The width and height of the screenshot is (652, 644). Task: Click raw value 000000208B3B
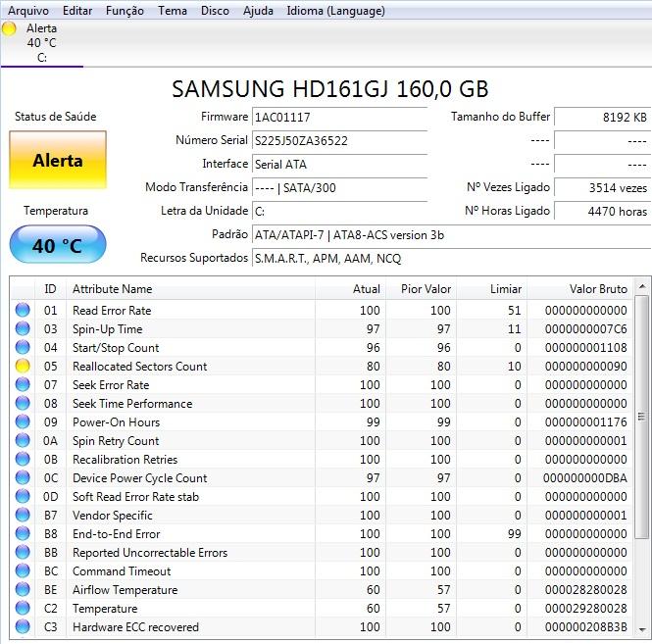[x=586, y=627]
